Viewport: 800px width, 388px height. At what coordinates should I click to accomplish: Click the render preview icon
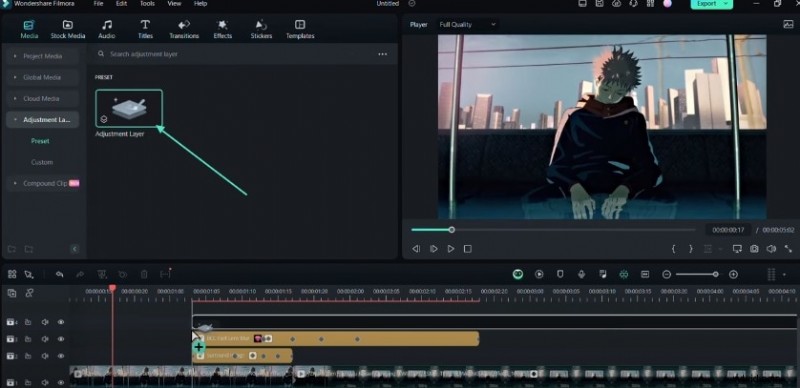click(x=539, y=275)
